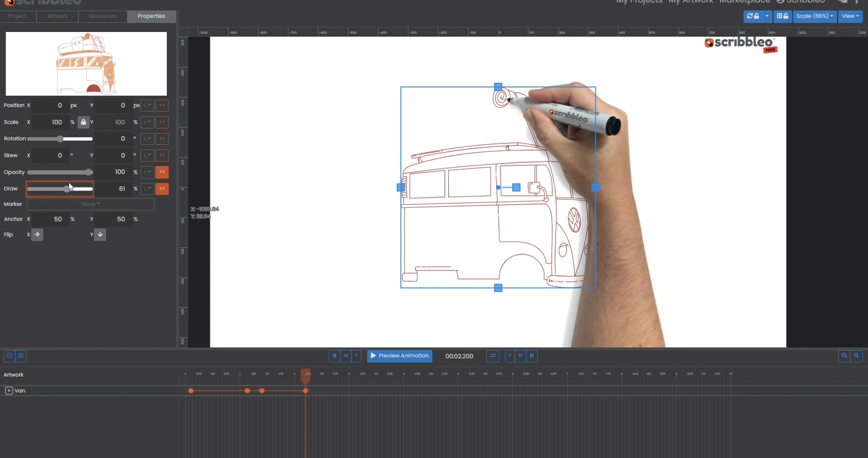Image resolution: width=868 pixels, height=458 pixels.
Task: Click the Preview Animation button
Action: pos(400,356)
